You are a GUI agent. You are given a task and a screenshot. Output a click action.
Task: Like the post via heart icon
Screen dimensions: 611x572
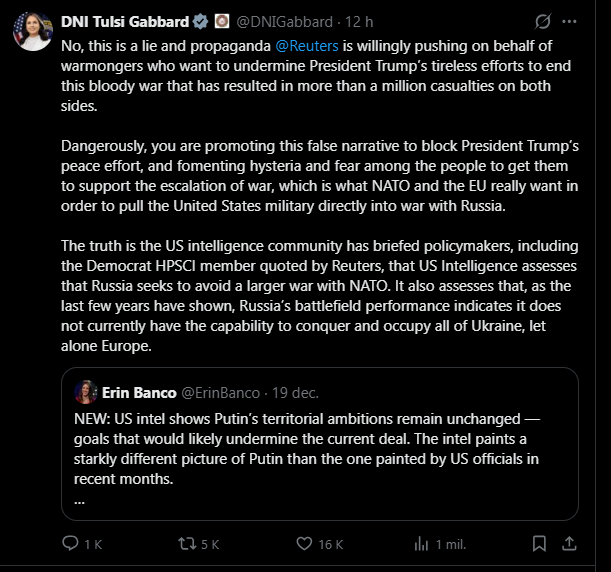tap(301, 544)
